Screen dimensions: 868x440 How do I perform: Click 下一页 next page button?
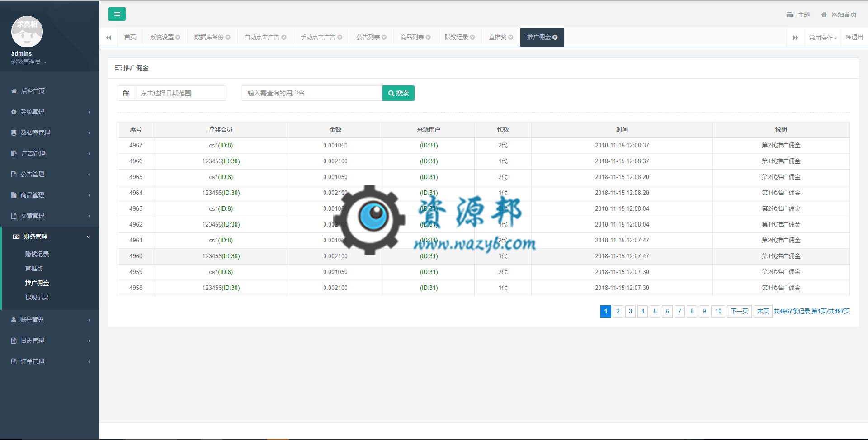coord(740,311)
